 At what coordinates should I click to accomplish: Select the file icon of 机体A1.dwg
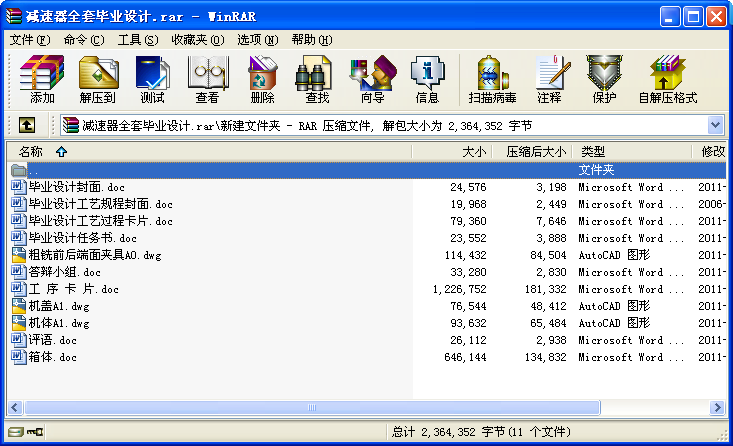tap(19, 323)
